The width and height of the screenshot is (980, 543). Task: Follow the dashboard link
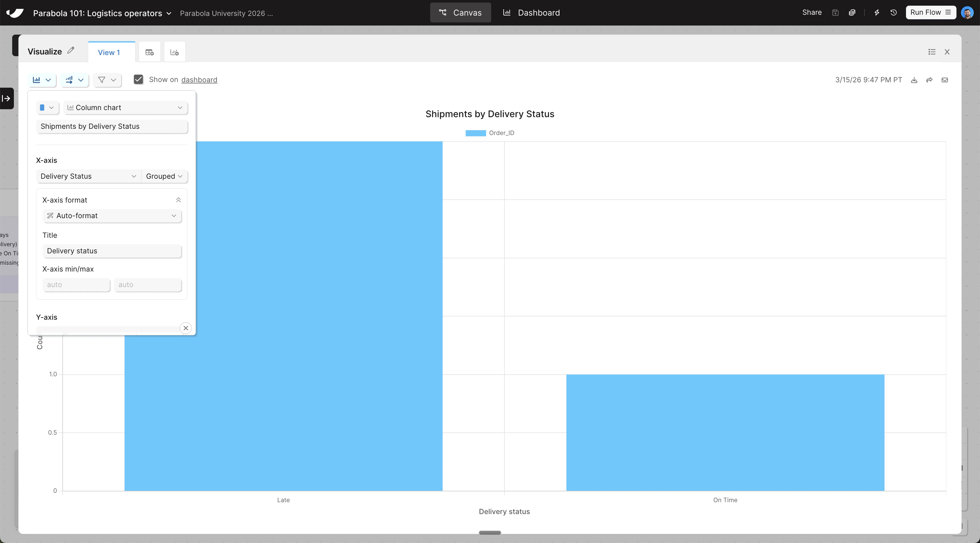[199, 79]
